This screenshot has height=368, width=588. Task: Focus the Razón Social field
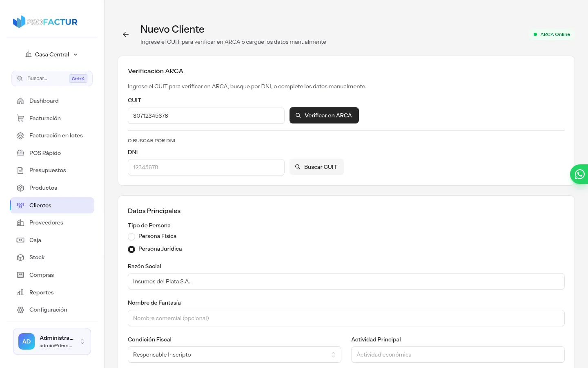click(346, 281)
